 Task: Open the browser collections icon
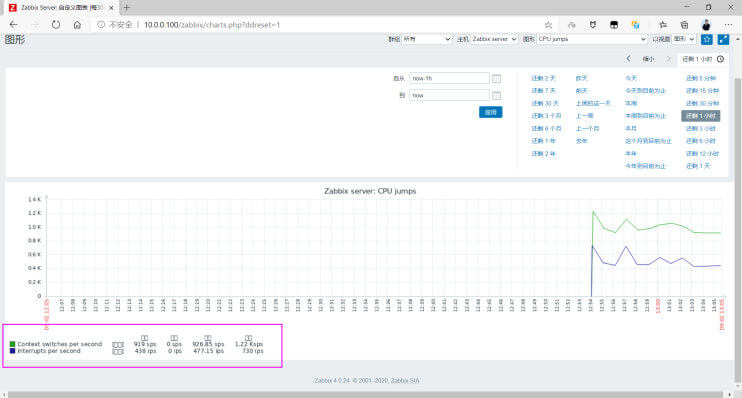(684, 25)
